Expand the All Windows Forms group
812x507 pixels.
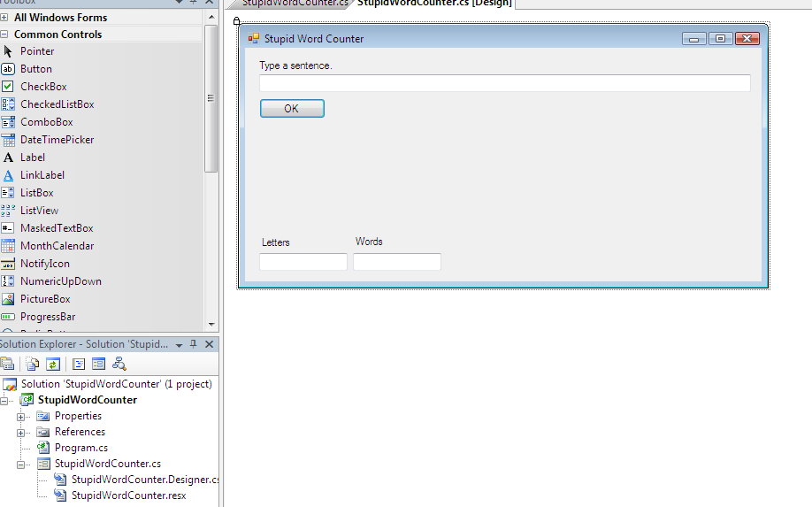coord(4,18)
